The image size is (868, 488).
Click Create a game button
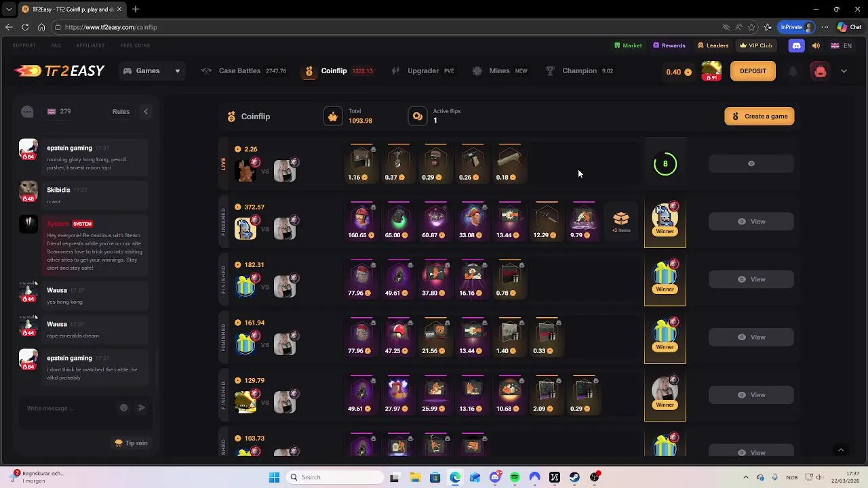click(x=759, y=117)
